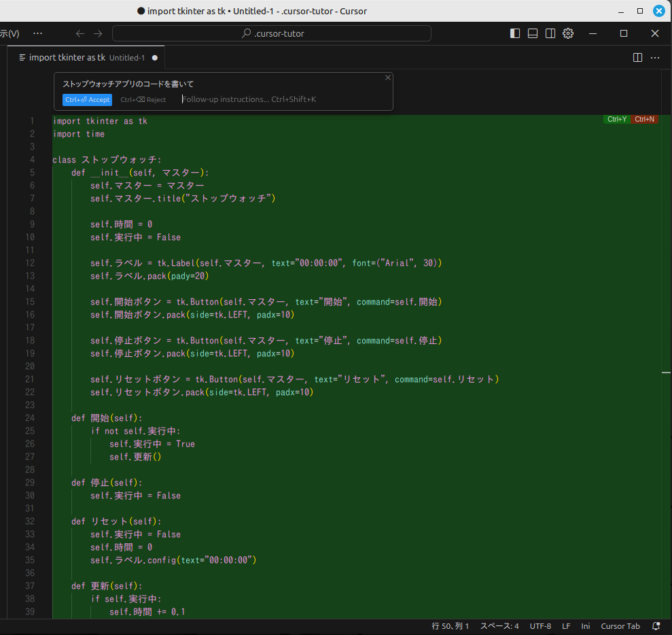
Task: Accept the diff hunk with Ctrl+Y
Action: pos(617,120)
